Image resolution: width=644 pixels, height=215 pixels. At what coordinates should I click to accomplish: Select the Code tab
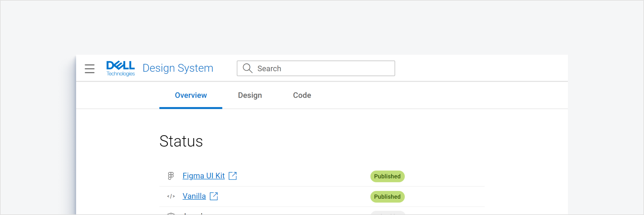pos(302,95)
